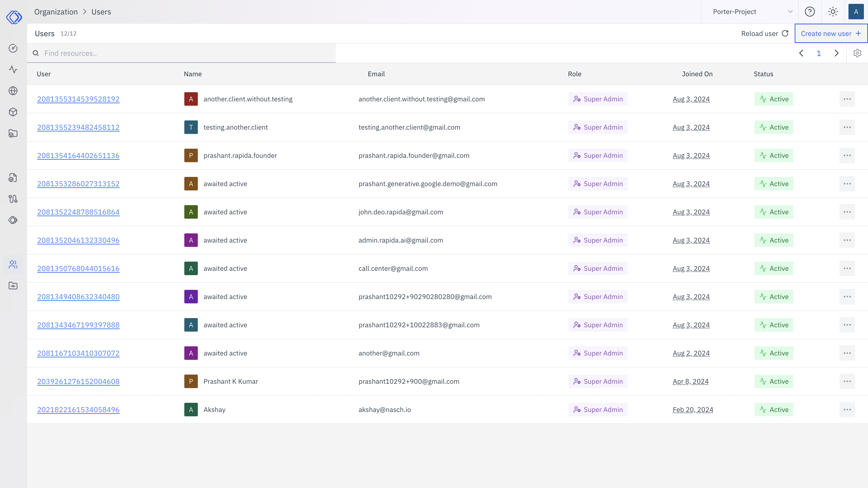Select the activity pulse icon in sidebar
The image size is (868, 488).
tap(13, 70)
